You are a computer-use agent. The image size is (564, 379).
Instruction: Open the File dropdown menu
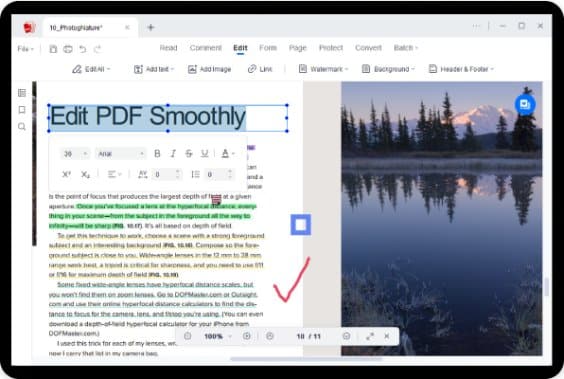[x=25, y=49]
